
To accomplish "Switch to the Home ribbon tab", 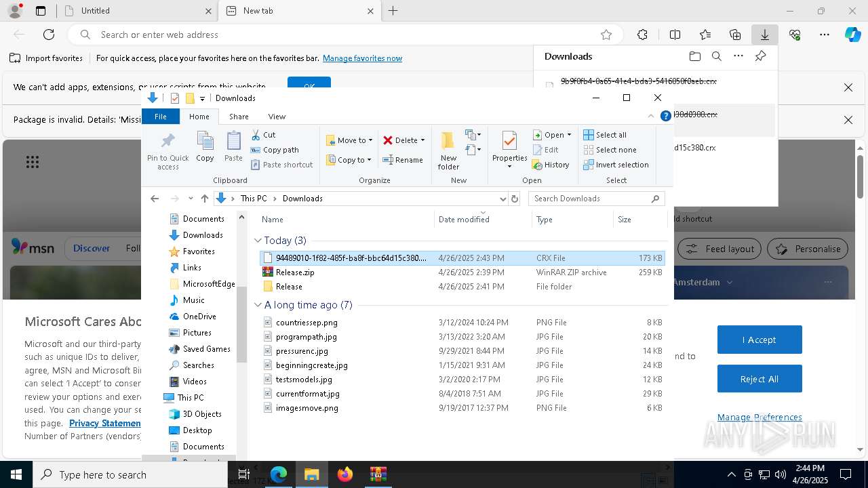I will click(199, 117).
